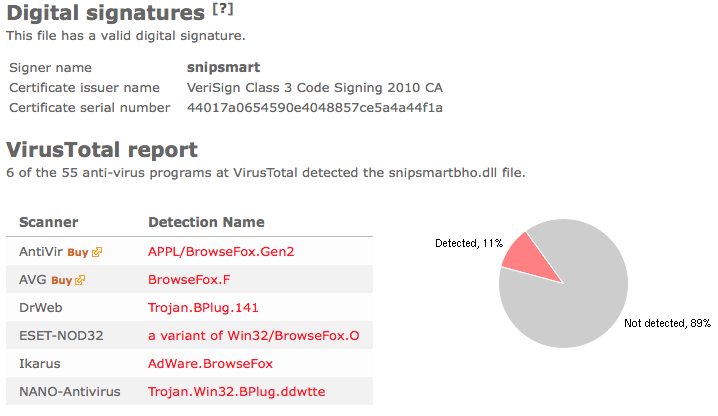Click the snipsmart signer name
Image resolution: width=718 pixels, height=416 pixels.
pyautogui.click(x=223, y=67)
